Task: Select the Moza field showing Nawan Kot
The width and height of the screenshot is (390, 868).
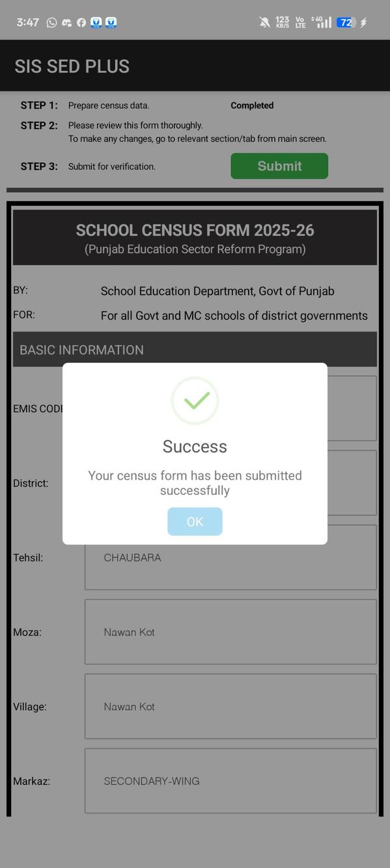Action: tap(230, 632)
